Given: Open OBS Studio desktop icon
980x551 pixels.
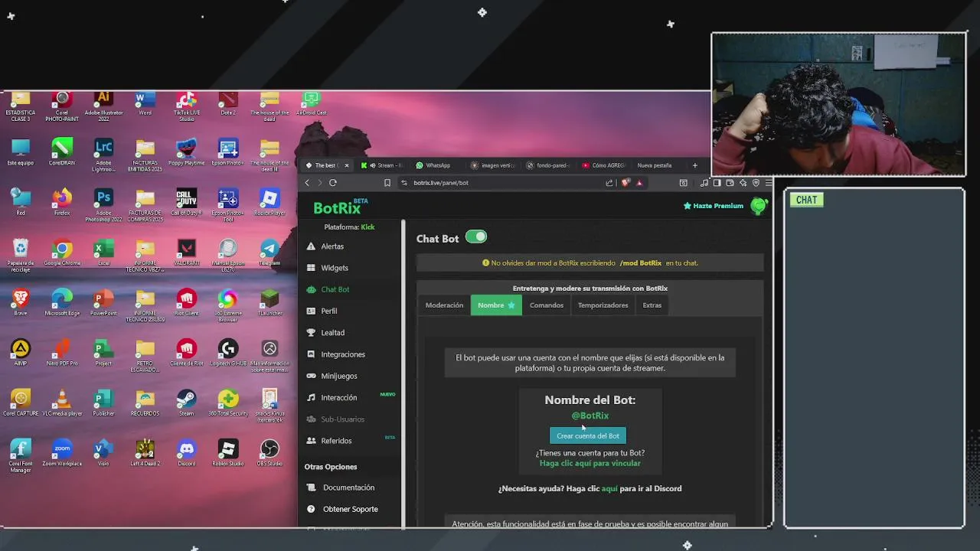Looking at the screenshot, I should pos(269,452).
